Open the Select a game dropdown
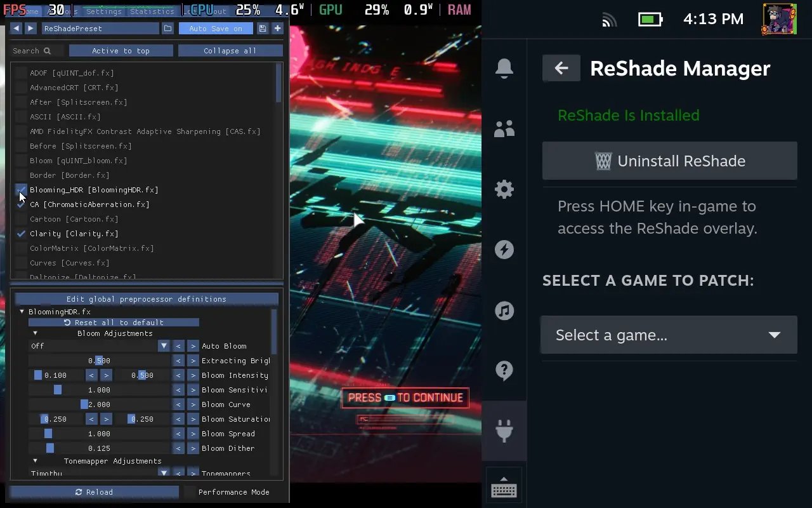This screenshot has height=508, width=812. tap(669, 335)
